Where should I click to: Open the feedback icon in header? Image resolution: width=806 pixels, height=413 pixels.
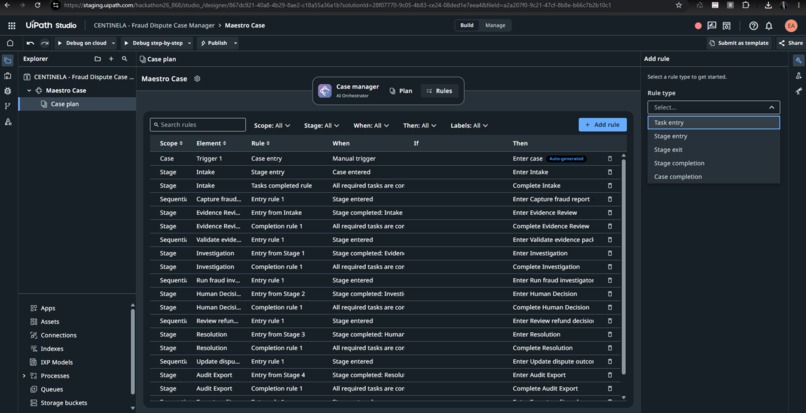tap(711, 26)
